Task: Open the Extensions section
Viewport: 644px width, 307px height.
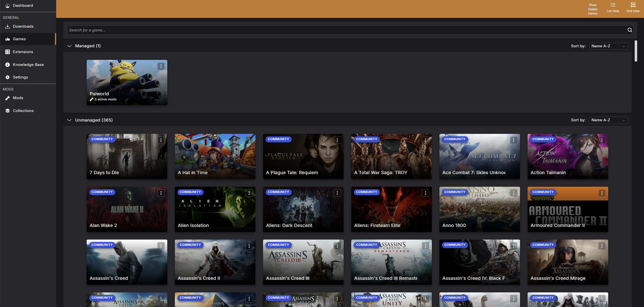Action: click(x=23, y=51)
